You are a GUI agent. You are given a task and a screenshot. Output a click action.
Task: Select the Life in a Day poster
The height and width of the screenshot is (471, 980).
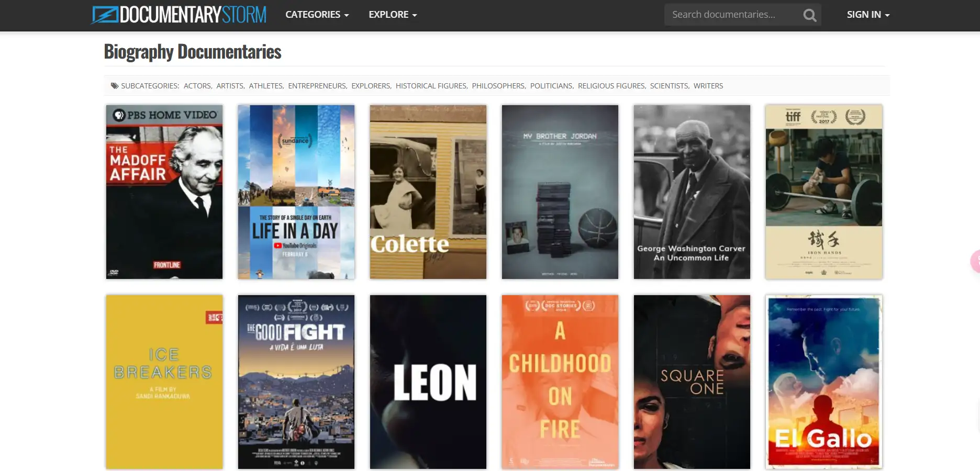296,192
